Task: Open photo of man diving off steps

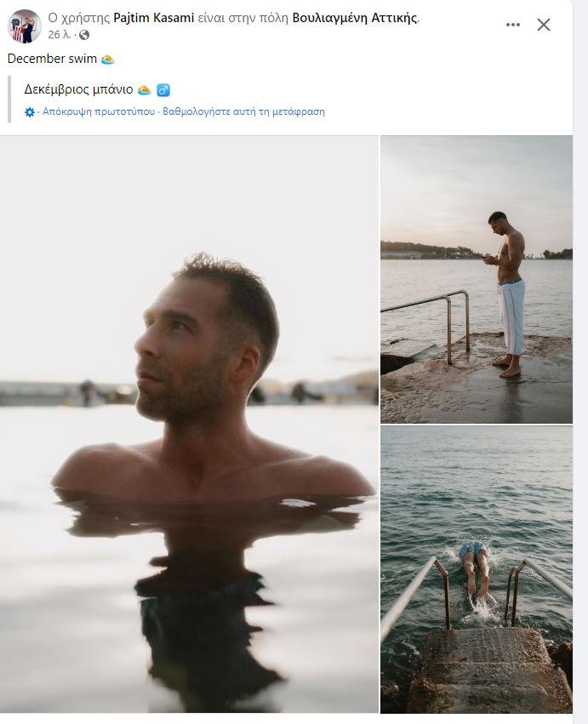Action: point(476,568)
